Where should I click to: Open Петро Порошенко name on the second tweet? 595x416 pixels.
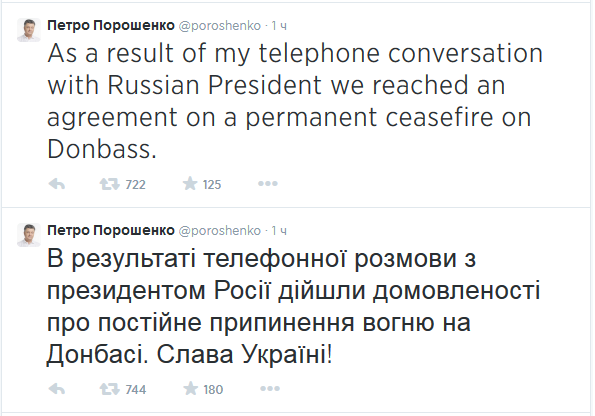coord(111,230)
